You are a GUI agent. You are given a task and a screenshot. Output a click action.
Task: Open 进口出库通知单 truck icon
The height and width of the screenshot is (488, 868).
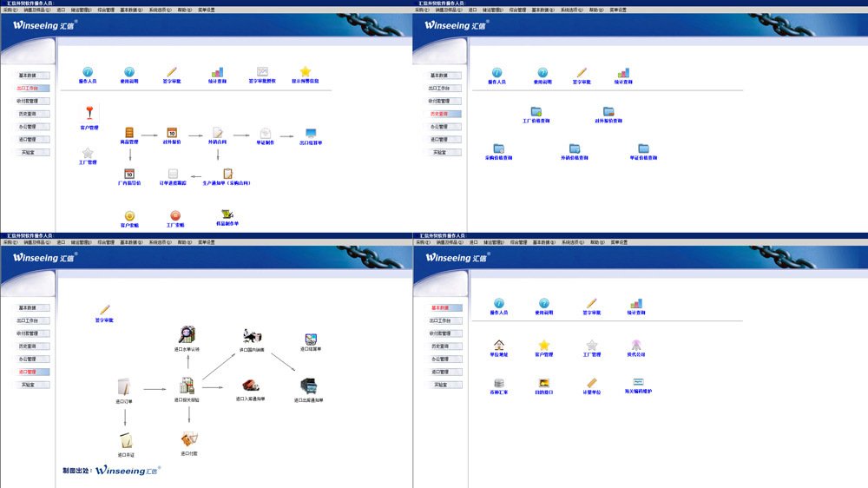click(308, 386)
